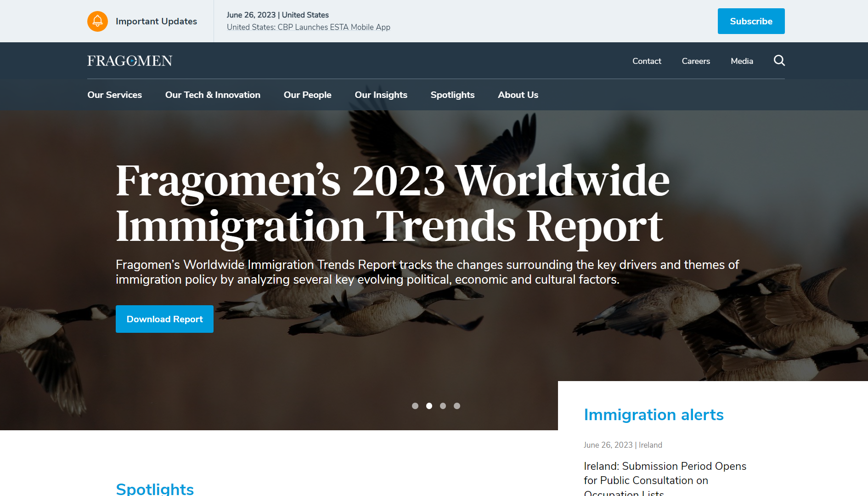The width and height of the screenshot is (868, 496).
Task: Go to the Fragomen logo homepage
Action: tap(130, 61)
